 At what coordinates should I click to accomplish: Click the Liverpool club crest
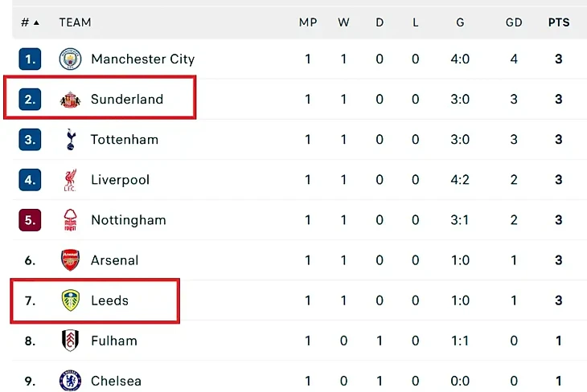coord(70,180)
